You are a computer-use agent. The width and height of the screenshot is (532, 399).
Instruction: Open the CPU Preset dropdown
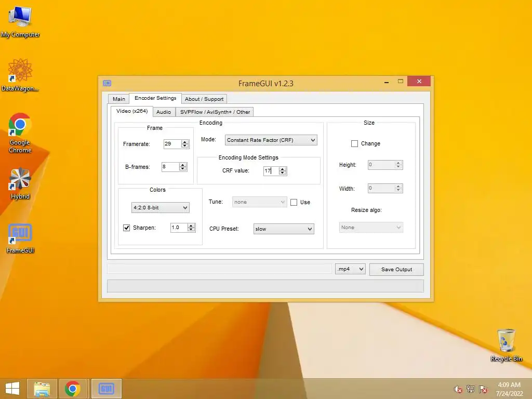tap(284, 229)
